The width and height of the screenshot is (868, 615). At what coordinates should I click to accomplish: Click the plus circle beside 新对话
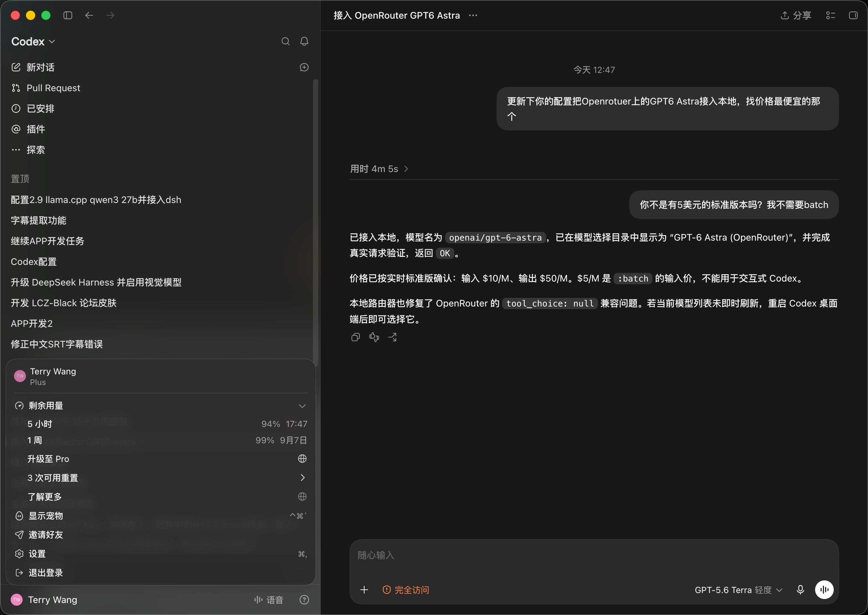click(304, 68)
